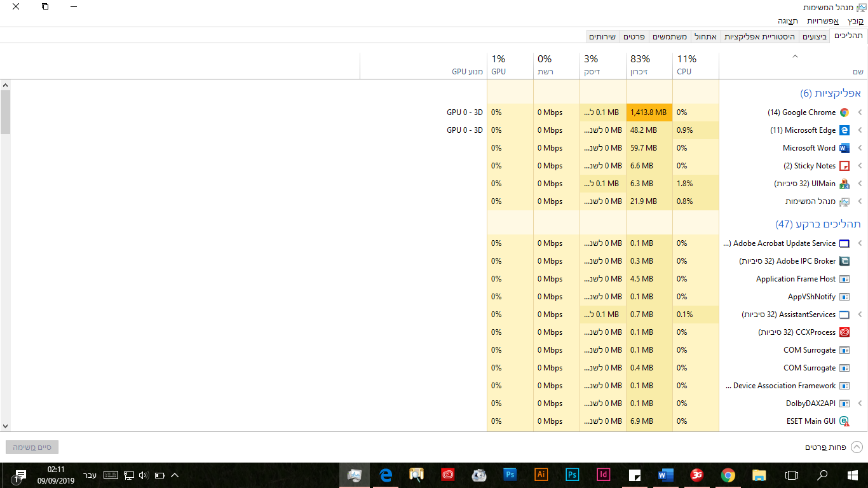Select the Adobe IPC Broker process icon
868x488 pixels.
pos(844,261)
